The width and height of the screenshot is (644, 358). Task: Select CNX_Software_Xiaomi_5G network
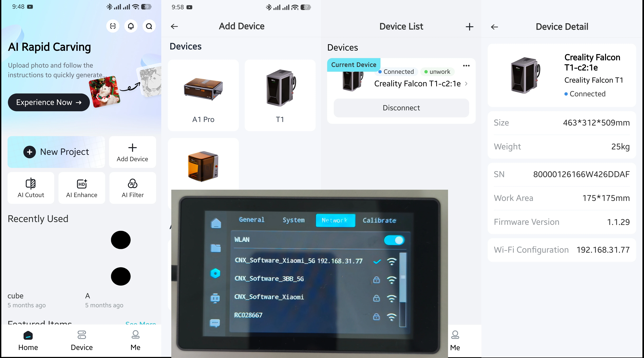(316, 261)
